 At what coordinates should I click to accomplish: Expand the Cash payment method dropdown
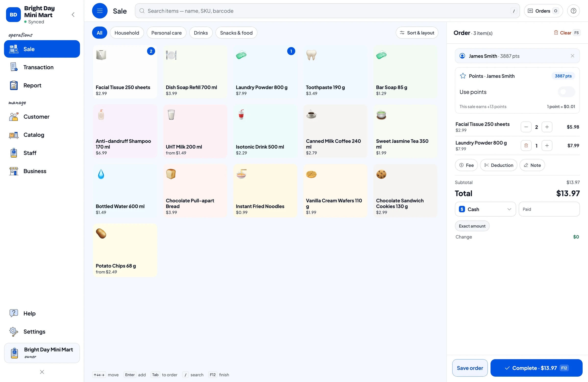[x=485, y=209]
